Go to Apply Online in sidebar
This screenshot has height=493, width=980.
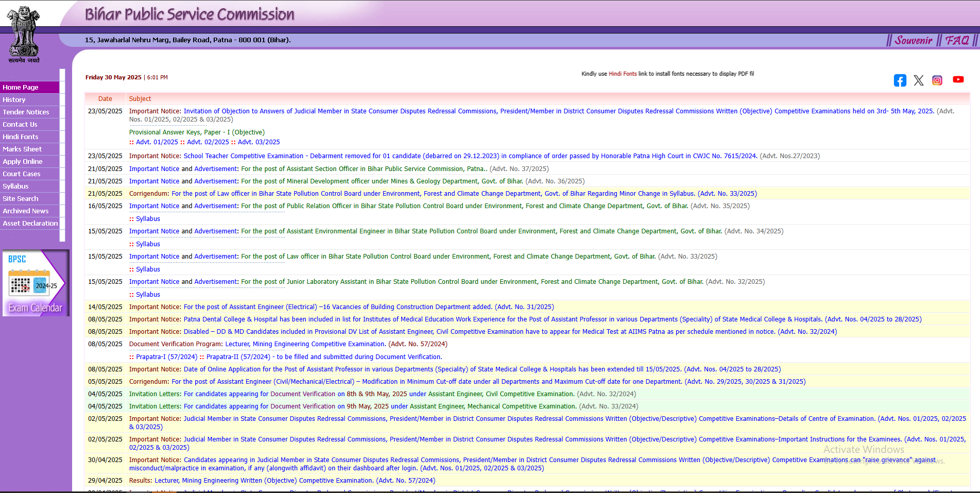tap(23, 162)
